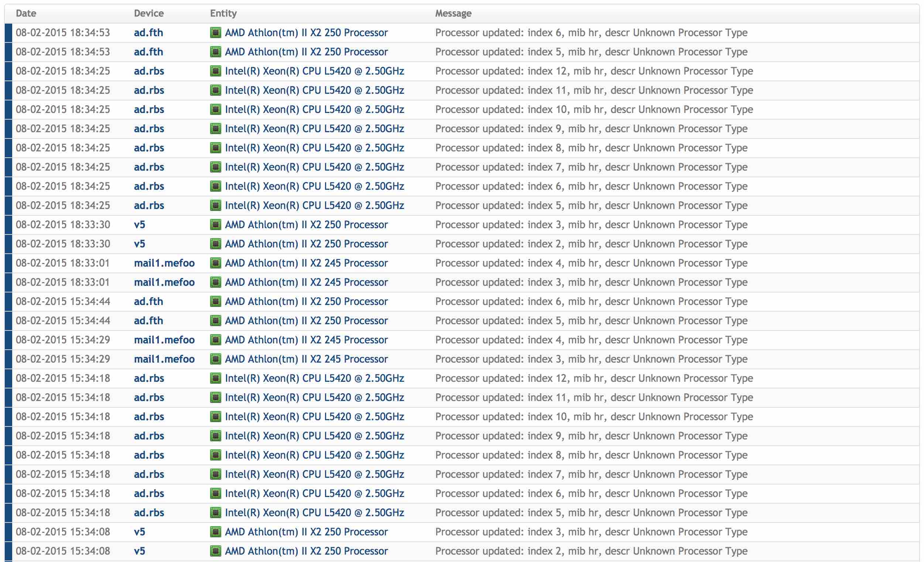Click processor icon in v5 18:33:30 index 2 row

(x=216, y=244)
